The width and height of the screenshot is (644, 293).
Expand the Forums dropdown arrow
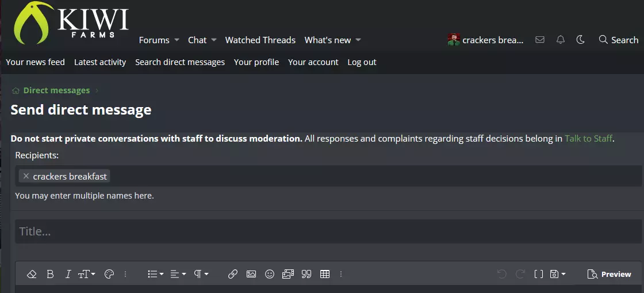[177, 40]
